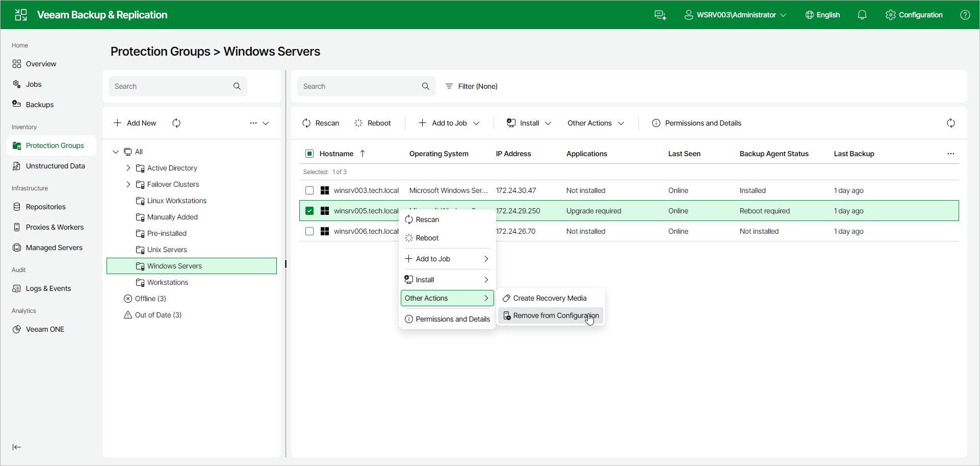The image size is (980, 466).
Task: Click the Configuration gear button
Action: [x=914, y=15]
